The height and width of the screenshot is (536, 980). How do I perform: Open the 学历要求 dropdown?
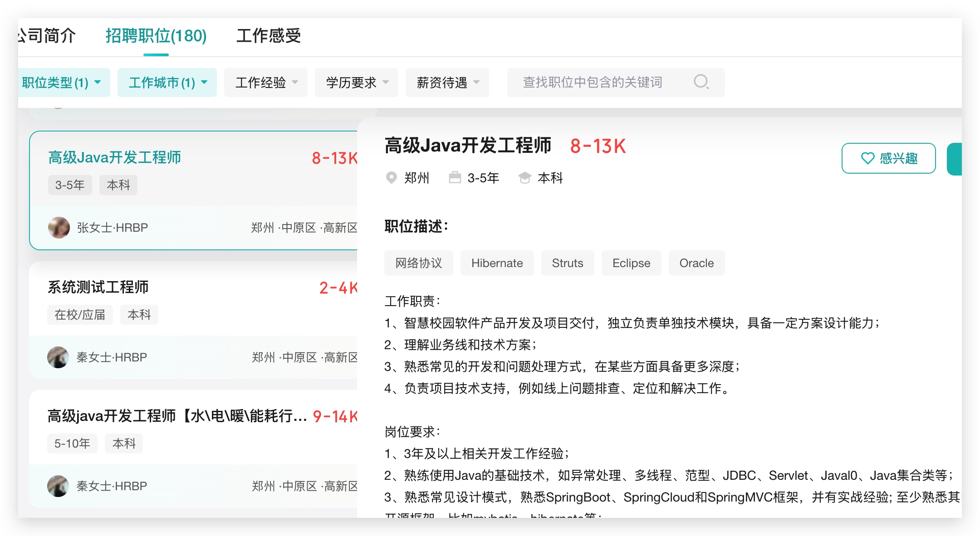click(x=357, y=83)
